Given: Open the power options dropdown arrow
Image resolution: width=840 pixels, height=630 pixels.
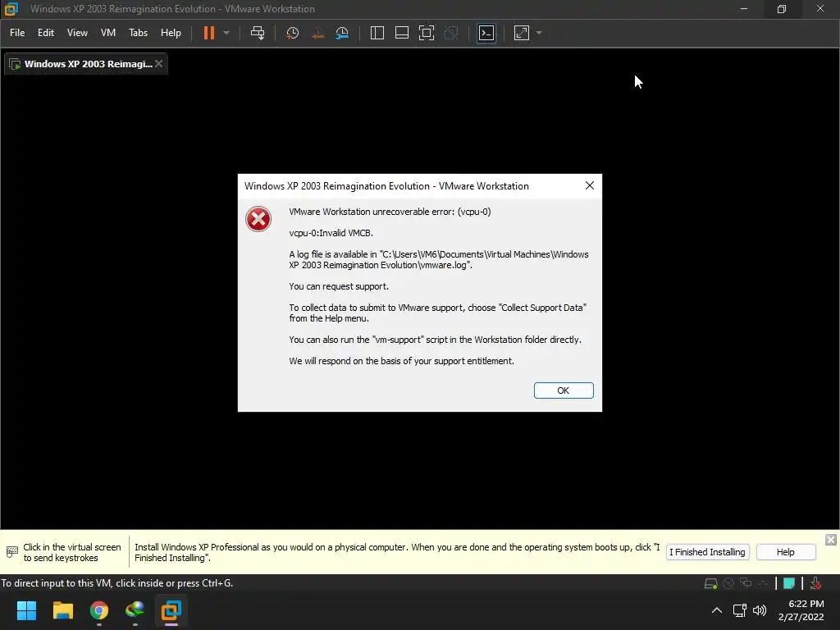Looking at the screenshot, I should coord(226,33).
